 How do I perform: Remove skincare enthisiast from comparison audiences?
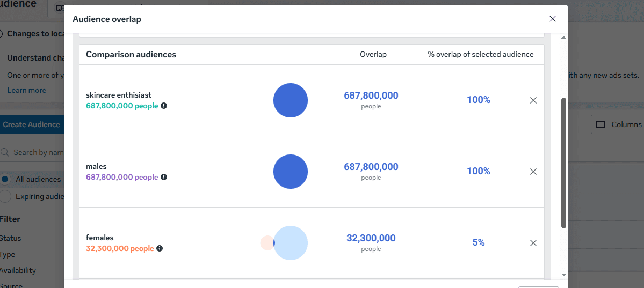(533, 100)
